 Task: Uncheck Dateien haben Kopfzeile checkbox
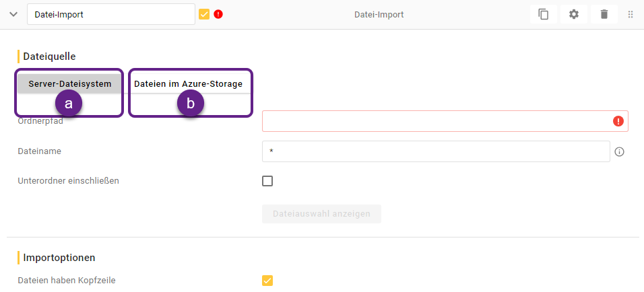point(267,281)
